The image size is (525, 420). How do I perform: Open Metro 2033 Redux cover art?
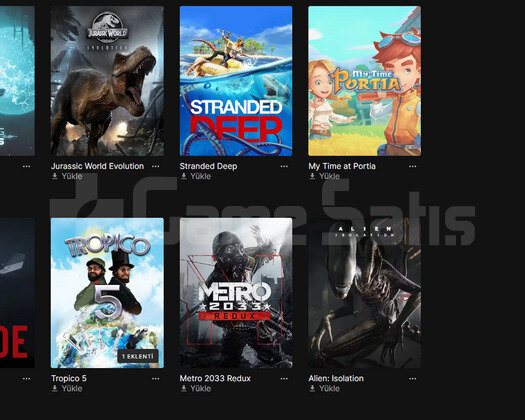236,293
